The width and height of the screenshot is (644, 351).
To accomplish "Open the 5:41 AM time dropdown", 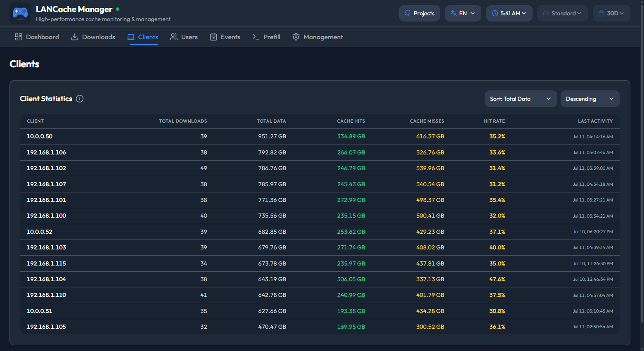I will click(509, 13).
